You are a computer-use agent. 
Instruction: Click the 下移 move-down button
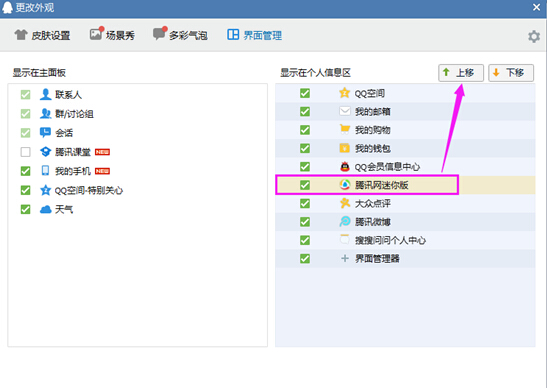pyautogui.click(x=511, y=73)
